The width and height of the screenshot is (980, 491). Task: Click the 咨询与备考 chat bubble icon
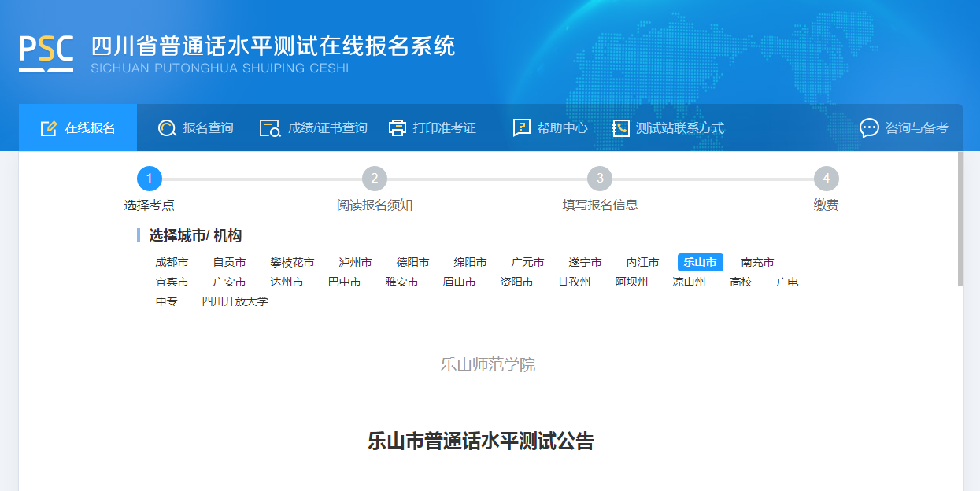pos(869,128)
